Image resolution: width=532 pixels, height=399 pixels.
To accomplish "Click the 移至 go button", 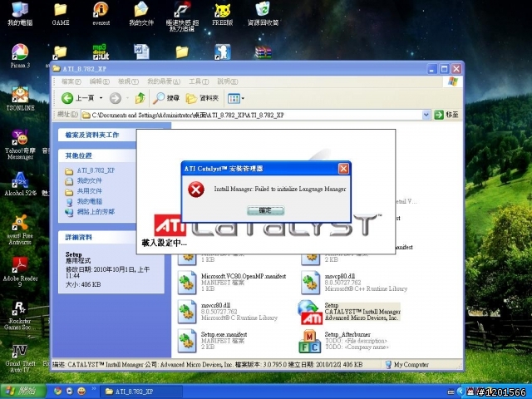I will (x=446, y=115).
